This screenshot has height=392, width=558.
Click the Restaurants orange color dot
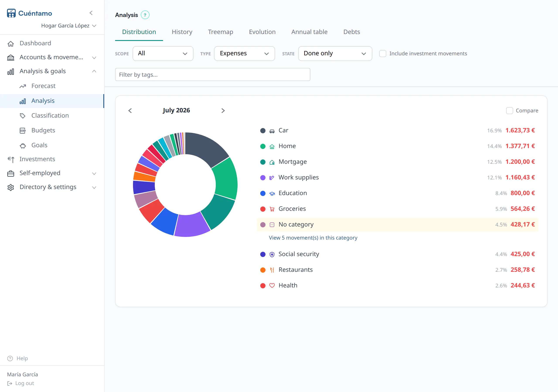[263, 270]
